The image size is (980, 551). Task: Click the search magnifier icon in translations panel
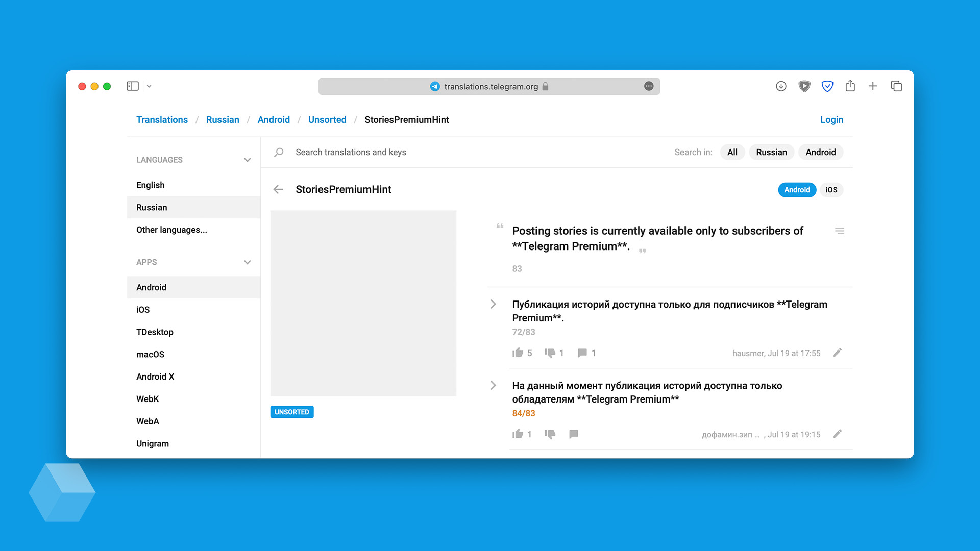click(280, 152)
